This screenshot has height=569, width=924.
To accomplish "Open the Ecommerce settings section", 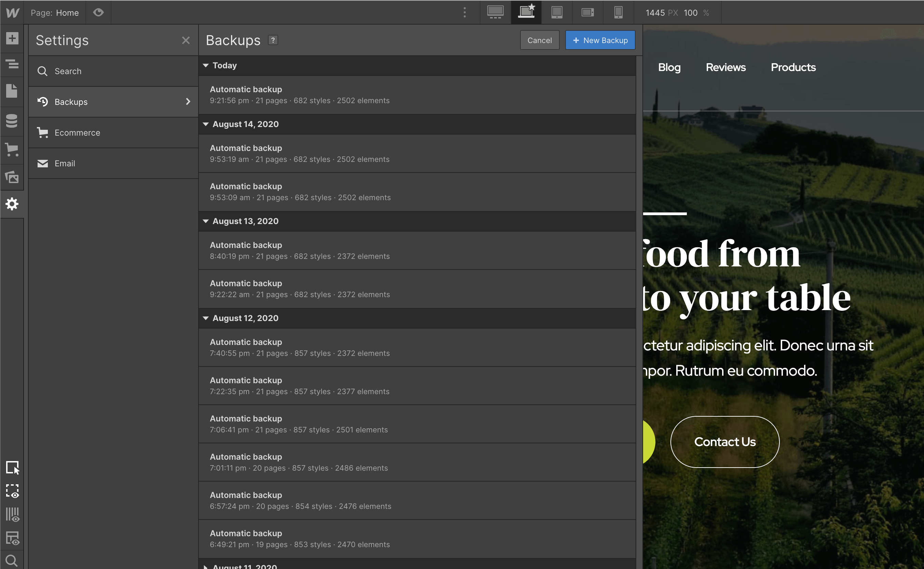I will tap(77, 132).
